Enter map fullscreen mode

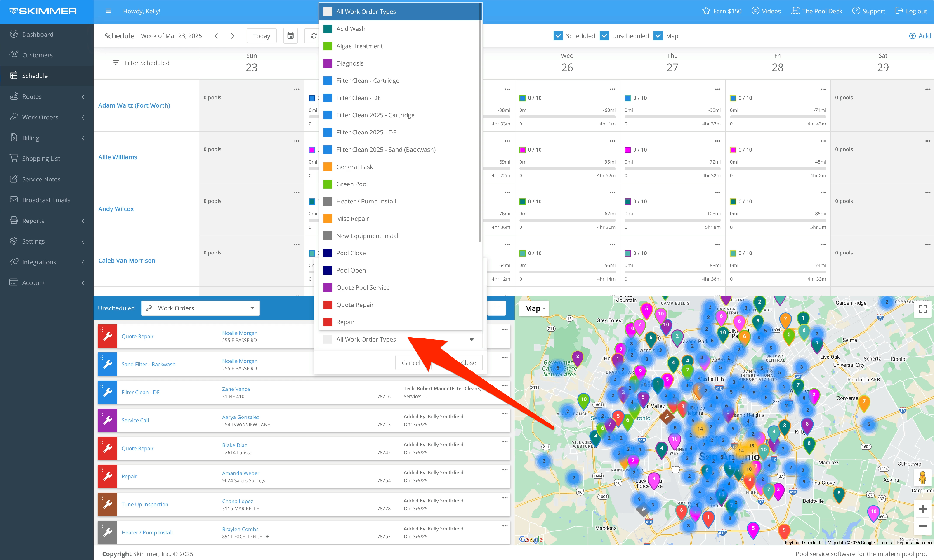click(x=922, y=309)
